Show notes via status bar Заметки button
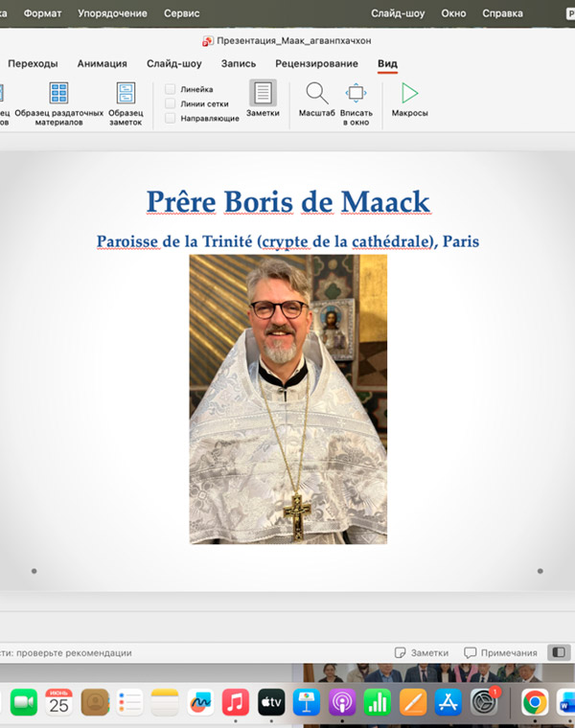Screen dimensions: 575x728 [422, 652]
